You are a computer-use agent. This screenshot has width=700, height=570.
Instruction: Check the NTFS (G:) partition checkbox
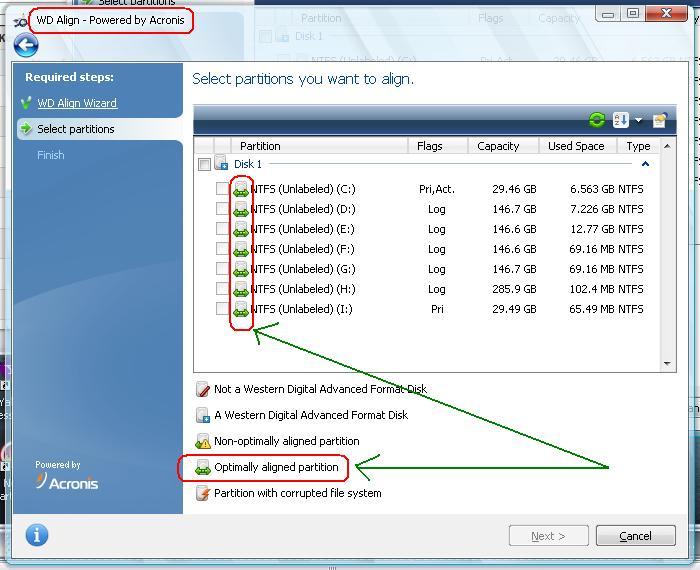[222, 269]
